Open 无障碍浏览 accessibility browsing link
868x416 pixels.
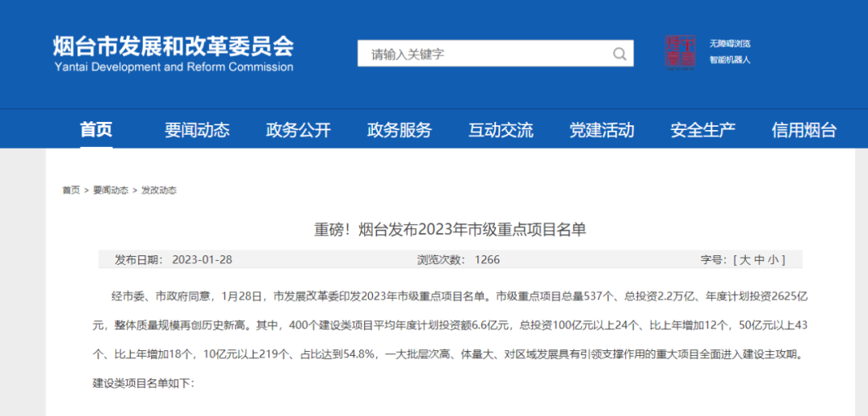point(729,43)
